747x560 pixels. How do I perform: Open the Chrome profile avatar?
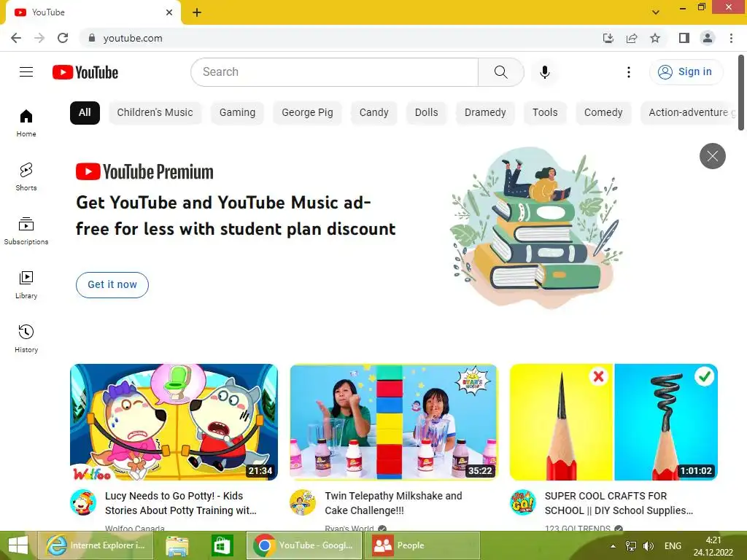click(708, 38)
